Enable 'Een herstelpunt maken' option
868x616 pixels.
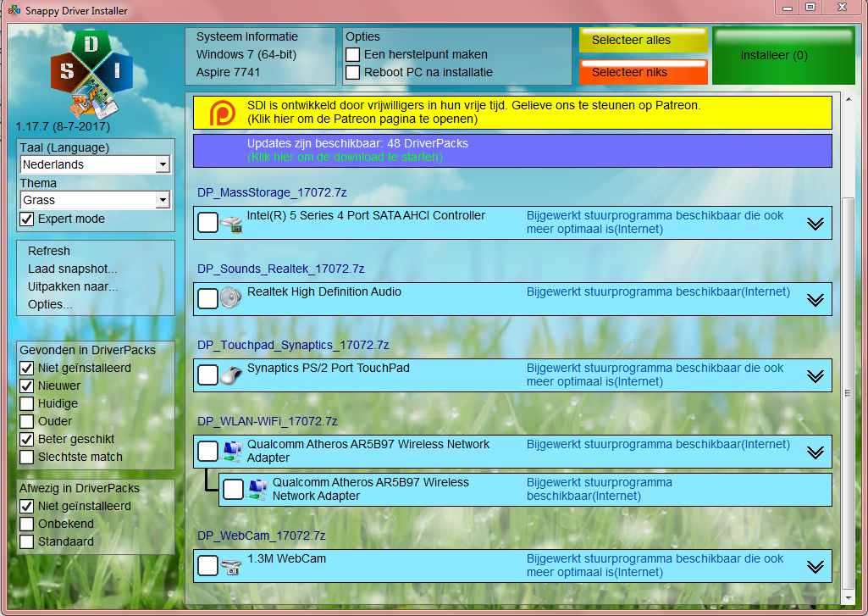[352, 55]
